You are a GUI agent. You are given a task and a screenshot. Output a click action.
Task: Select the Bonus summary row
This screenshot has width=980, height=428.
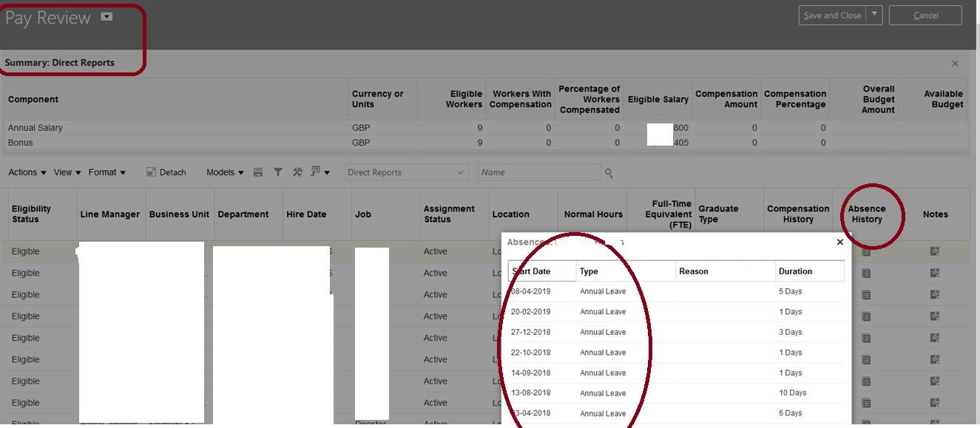pos(485,143)
